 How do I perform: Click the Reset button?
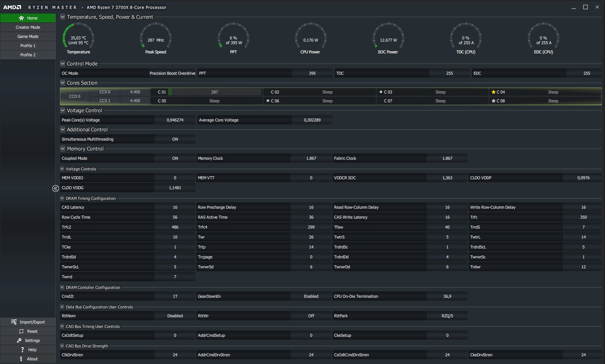pos(28,331)
